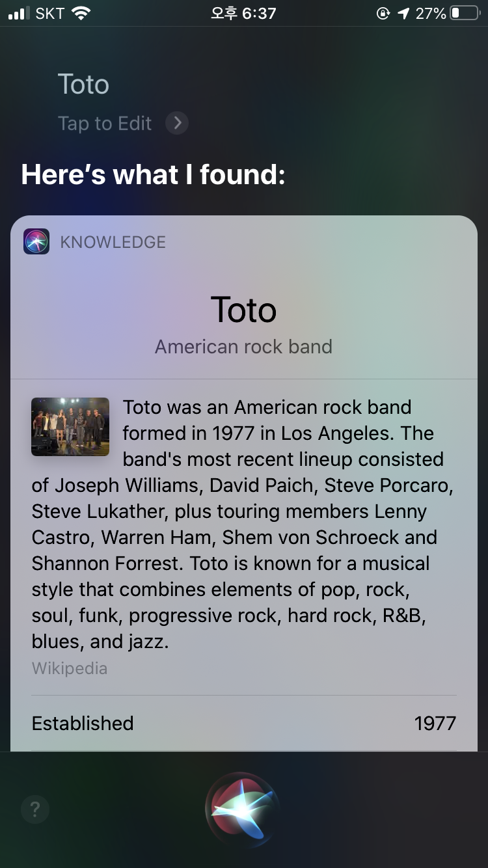The height and width of the screenshot is (868, 488).
Task: Tap the Siri orb to speak
Action: coord(243,807)
